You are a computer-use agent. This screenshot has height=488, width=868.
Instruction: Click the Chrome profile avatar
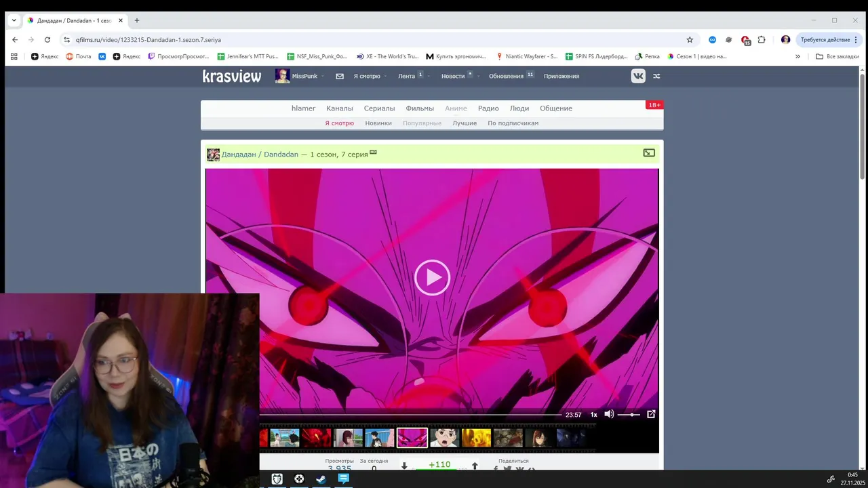(785, 39)
